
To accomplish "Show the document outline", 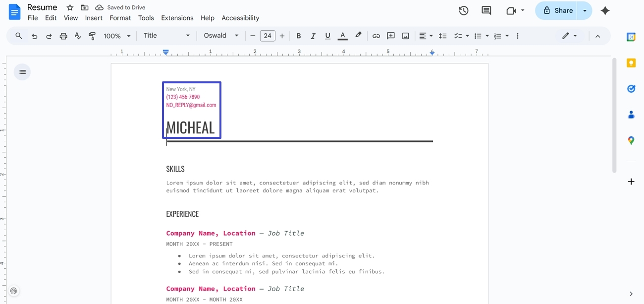I will click(22, 72).
